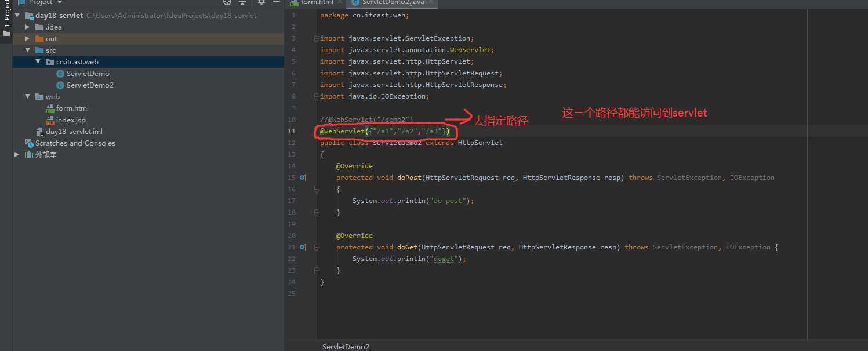Collapse the cn.itcast.web package
The width and height of the screenshot is (868, 351).
pyautogui.click(x=38, y=62)
